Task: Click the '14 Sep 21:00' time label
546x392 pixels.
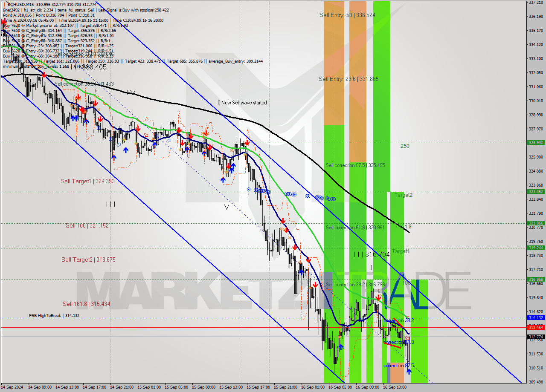Action: [x=122, y=387]
